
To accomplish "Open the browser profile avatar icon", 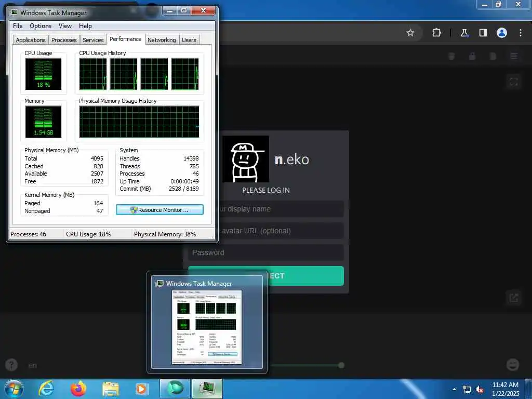I will (502, 33).
